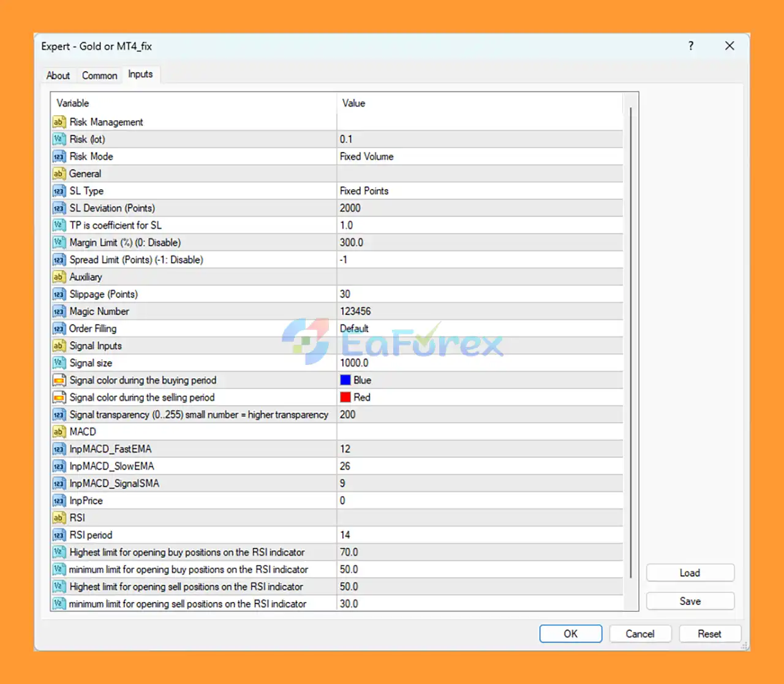Click the icon beside Risk Management
Viewport: 784px width, 684px height.
click(x=59, y=122)
